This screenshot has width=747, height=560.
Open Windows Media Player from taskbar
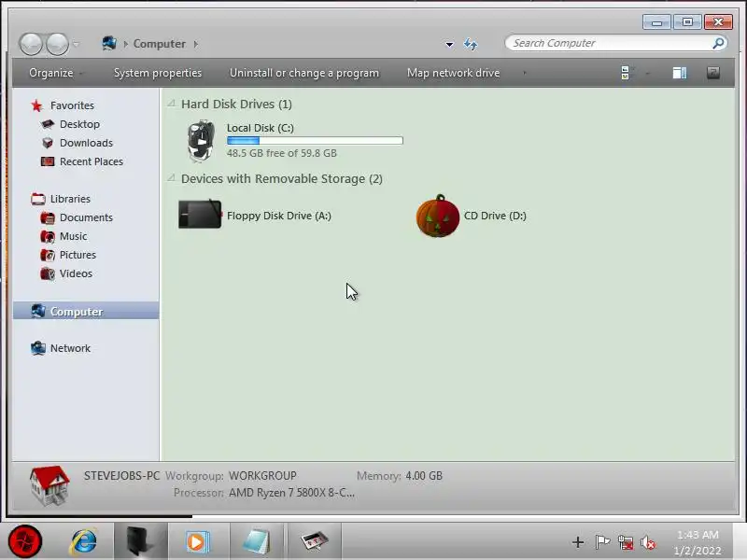pyautogui.click(x=197, y=541)
